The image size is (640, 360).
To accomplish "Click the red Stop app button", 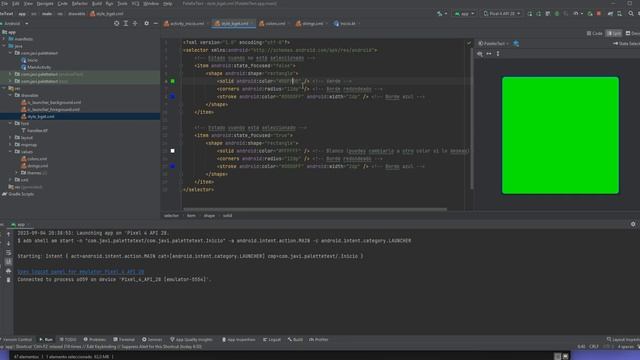I will (599, 13).
